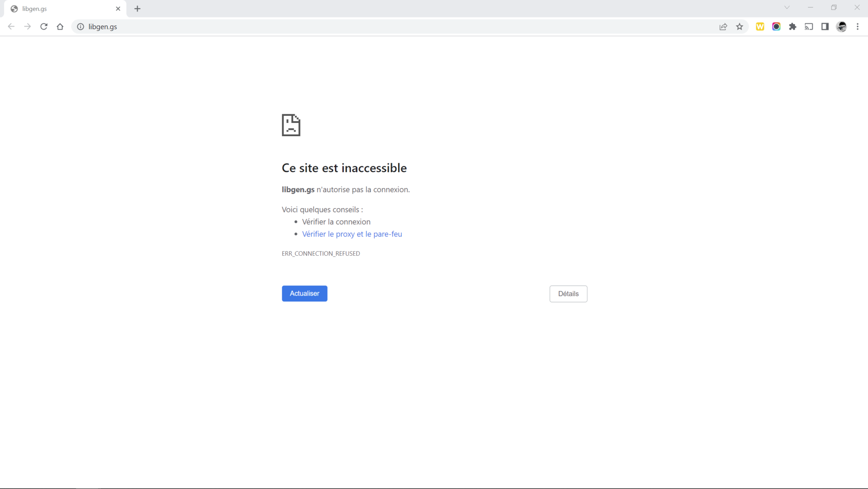This screenshot has width=868, height=489.
Task: Open the Extensions puzzle-piece menu
Action: pyautogui.click(x=793, y=26)
